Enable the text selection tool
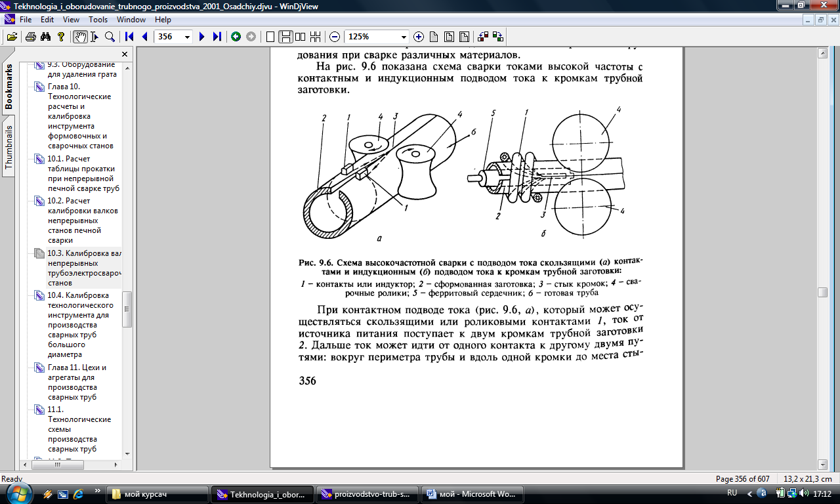840x504 pixels. point(95,37)
